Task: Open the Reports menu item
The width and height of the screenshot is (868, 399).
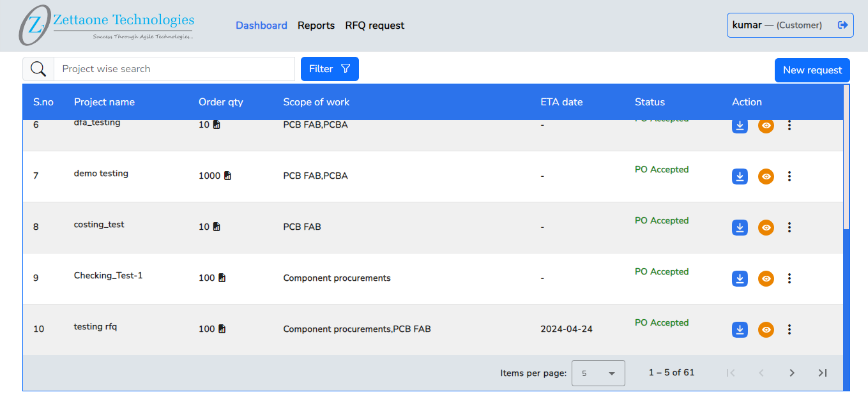Action: point(316,26)
